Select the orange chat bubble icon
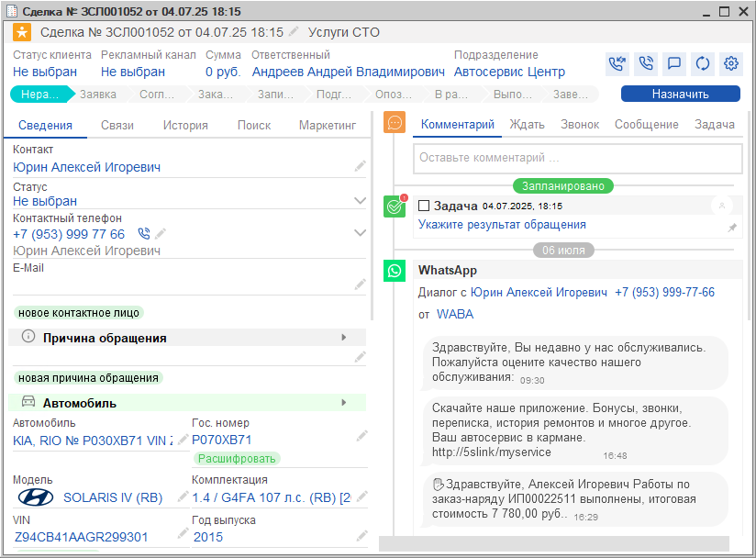Viewport: 756px width, 558px height. pos(394,122)
